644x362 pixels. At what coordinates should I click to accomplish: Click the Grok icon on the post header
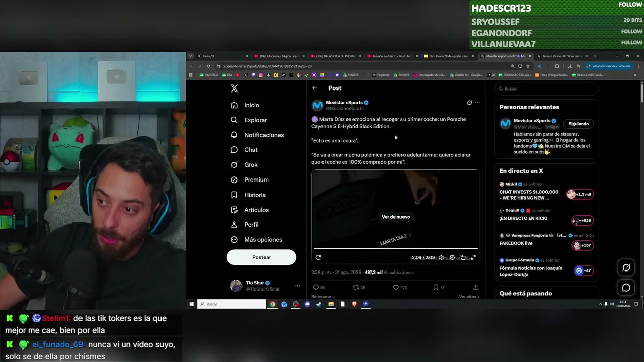tap(469, 103)
